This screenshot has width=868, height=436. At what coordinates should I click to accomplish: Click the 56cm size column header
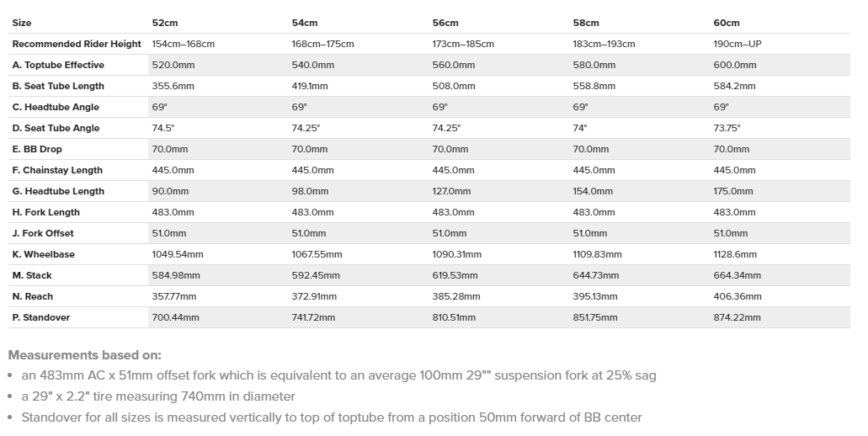coord(445,23)
